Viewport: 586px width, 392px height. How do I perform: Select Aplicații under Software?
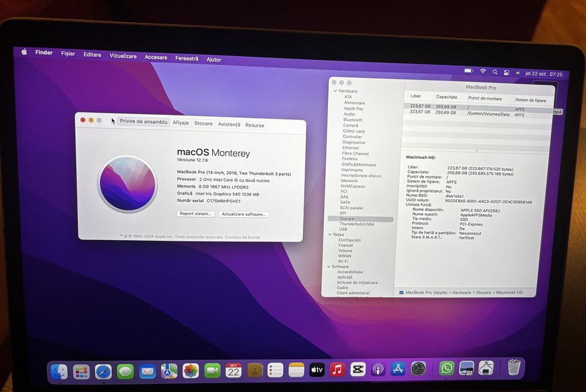click(345, 277)
